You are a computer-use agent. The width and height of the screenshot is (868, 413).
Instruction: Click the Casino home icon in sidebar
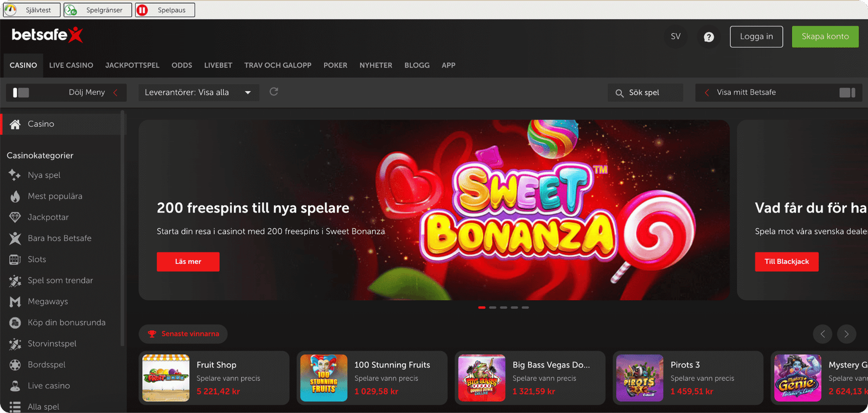click(x=15, y=124)
